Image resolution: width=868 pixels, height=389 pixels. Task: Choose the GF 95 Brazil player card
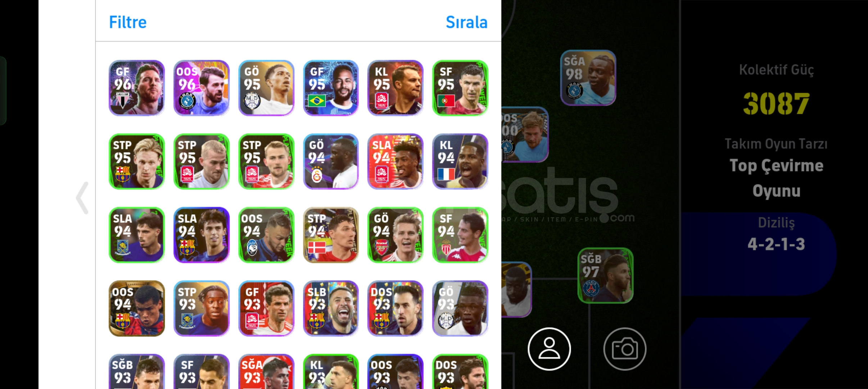coord(331,88)
